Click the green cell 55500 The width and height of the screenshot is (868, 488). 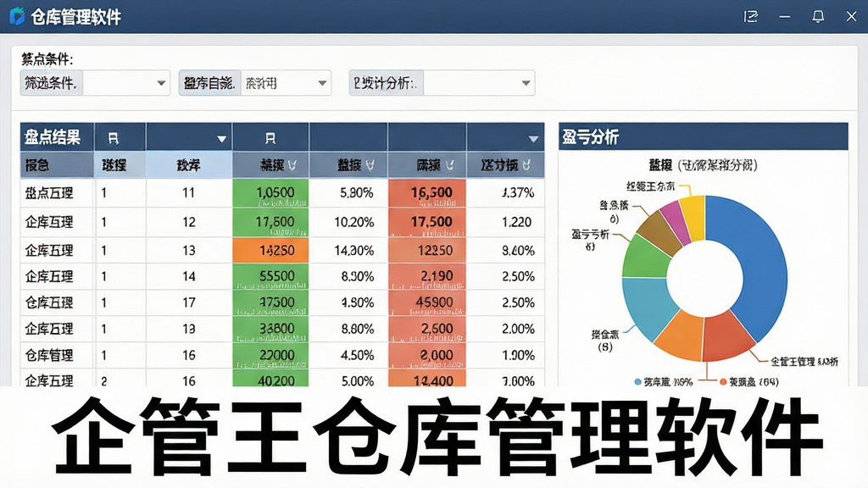pos(270,276)
